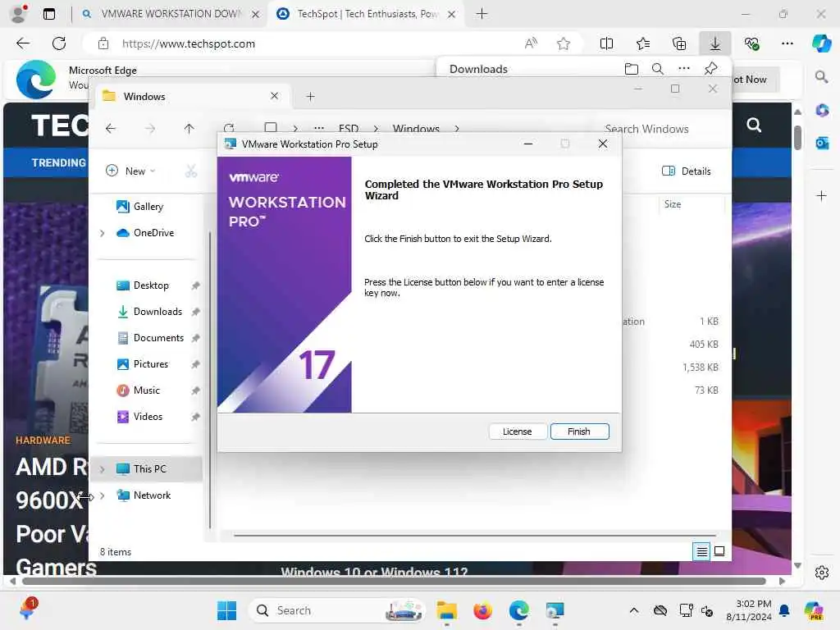Click Finish in VMware Setup wizard
This screenshot has height=630, width=840.
pyautogui.click(x=579, y=431)
